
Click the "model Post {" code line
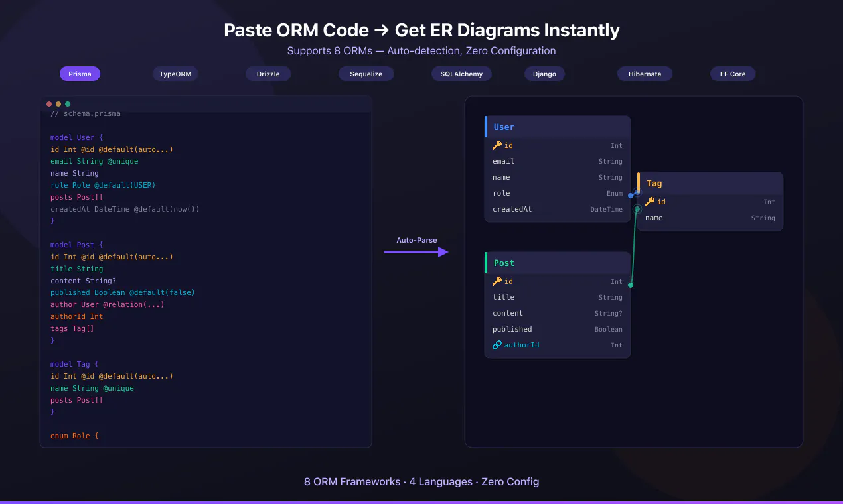tap(77, 245)
